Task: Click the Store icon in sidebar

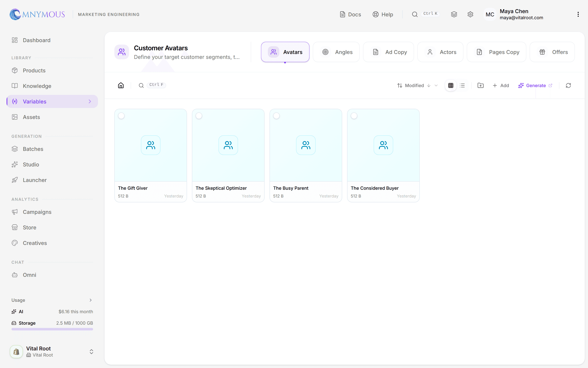Action: (x=15, y=227)
